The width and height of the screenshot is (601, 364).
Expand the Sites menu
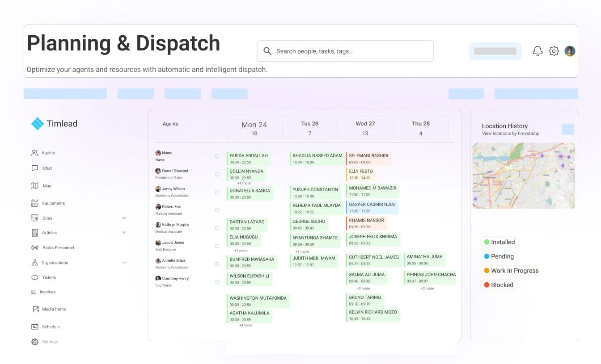(x=124, y=218)
